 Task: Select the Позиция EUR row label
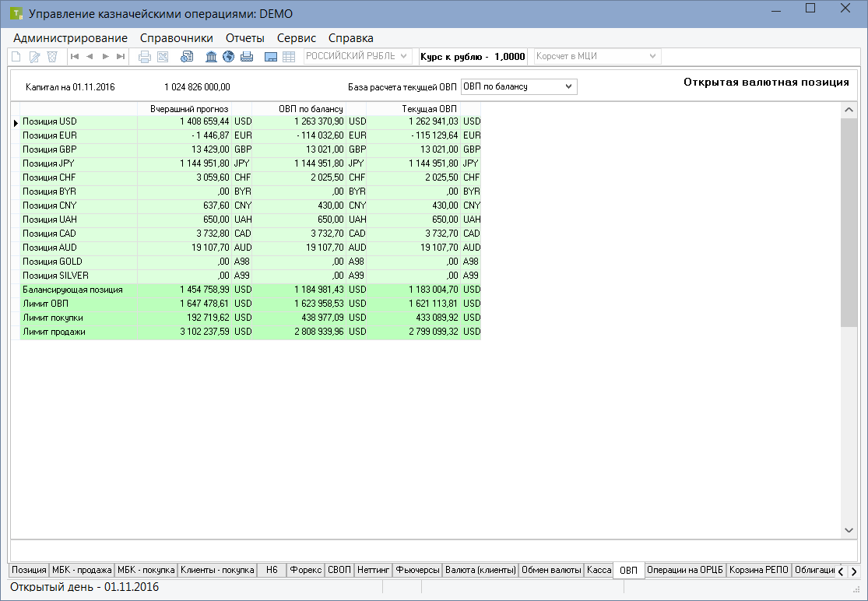(50, 135)
